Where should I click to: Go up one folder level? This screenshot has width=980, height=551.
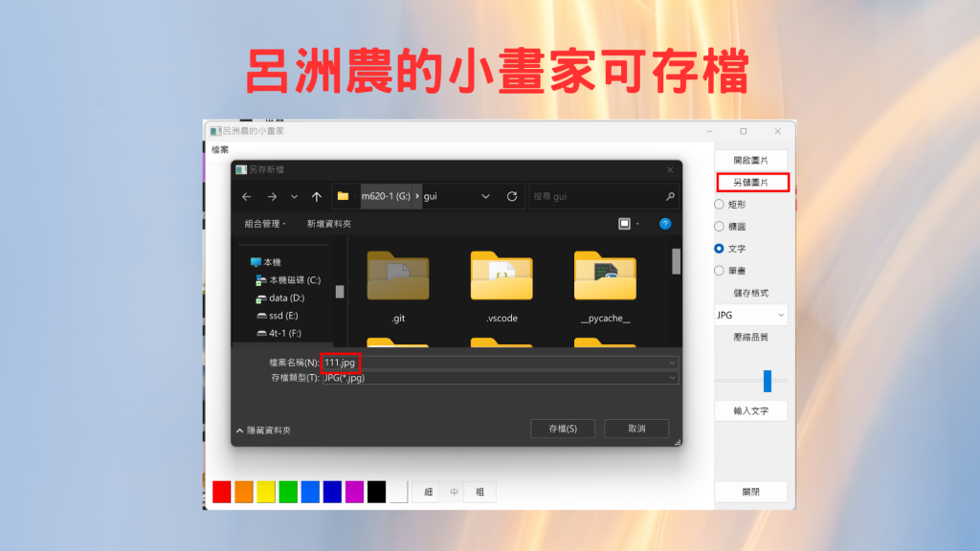(x=316, y=197)
